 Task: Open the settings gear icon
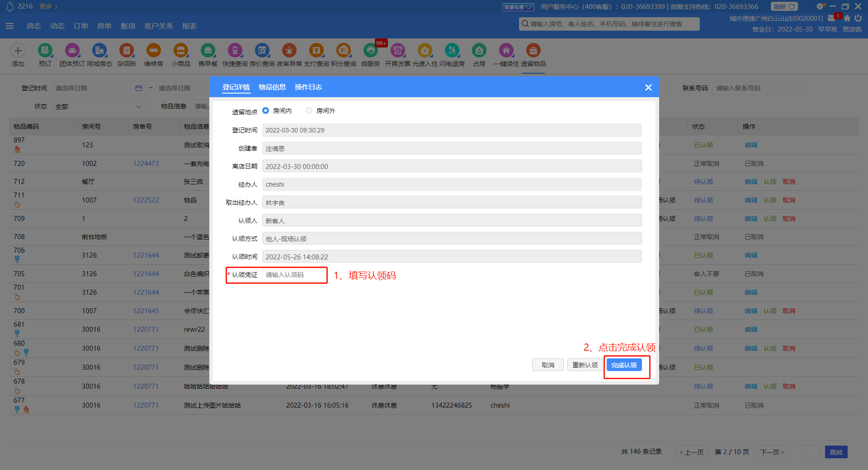pos(820,6)
